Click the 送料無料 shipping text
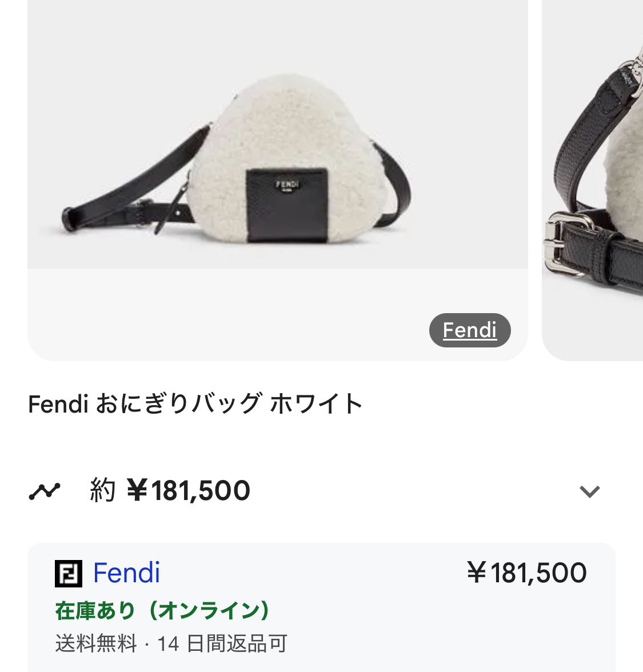Screen dimensions: 643x672 (95, 643)
